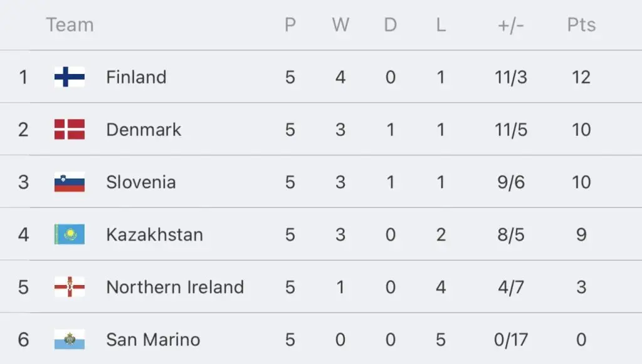Click the Denmark flag icon
The width and height of the screenshot is (642, 364).
click(x=70, y=129)
